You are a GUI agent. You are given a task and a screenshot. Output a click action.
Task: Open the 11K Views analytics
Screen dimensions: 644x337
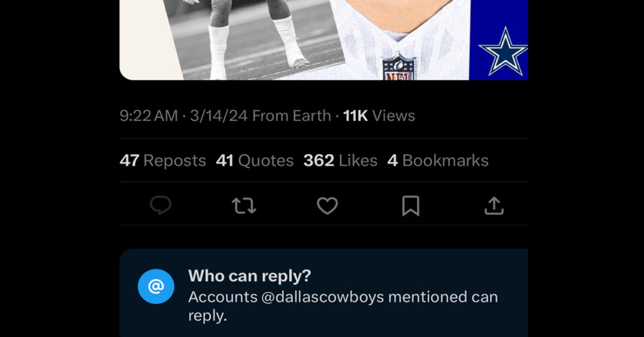tap(379, 116)
